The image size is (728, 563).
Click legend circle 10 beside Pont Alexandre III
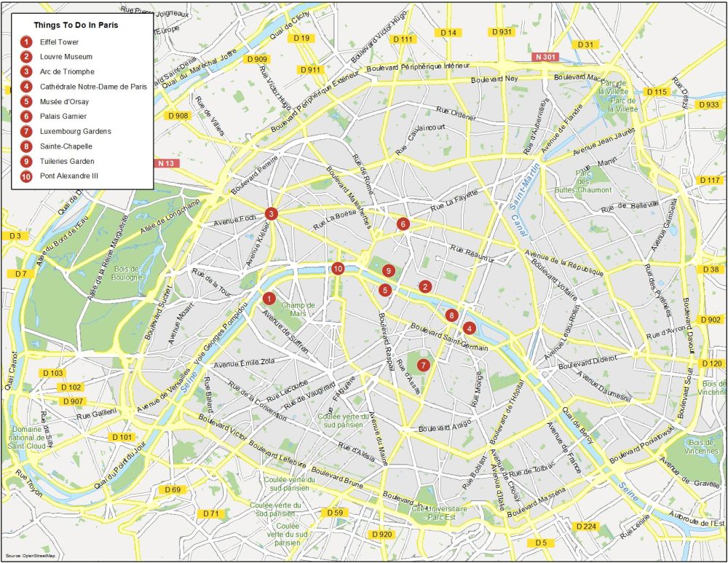tap(26, 176)
